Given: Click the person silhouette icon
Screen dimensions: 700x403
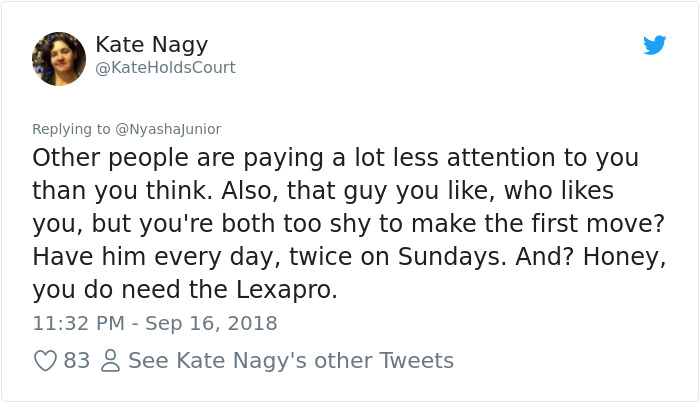Looking at the screenshot, I should tap(111, 361).
